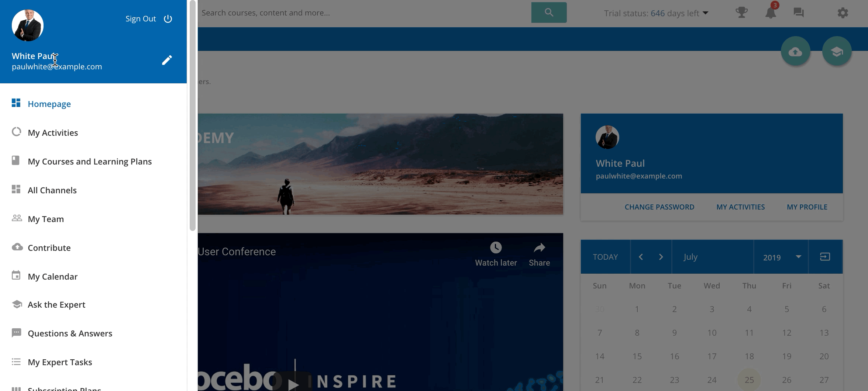The height and width of the screenshot is (391, 868).
Task: Click the My Team people icon
Action: coord(17,218)
